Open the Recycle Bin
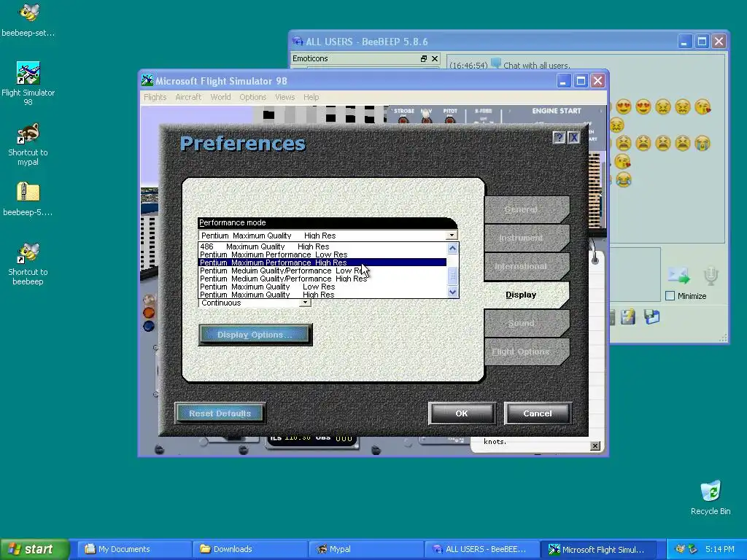The height and width of the screenshot is (560, 747). 711,497
